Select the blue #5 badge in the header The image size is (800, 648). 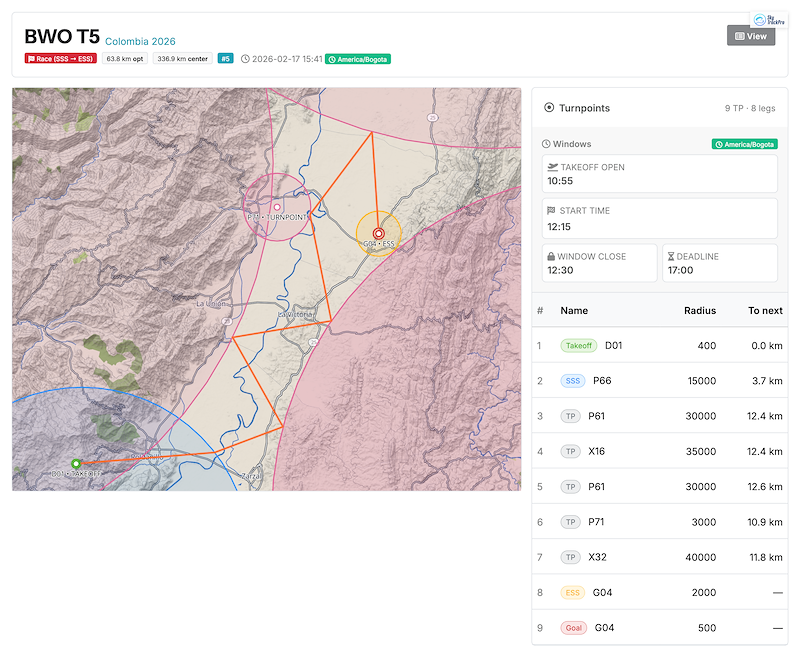tap(225, 58)
